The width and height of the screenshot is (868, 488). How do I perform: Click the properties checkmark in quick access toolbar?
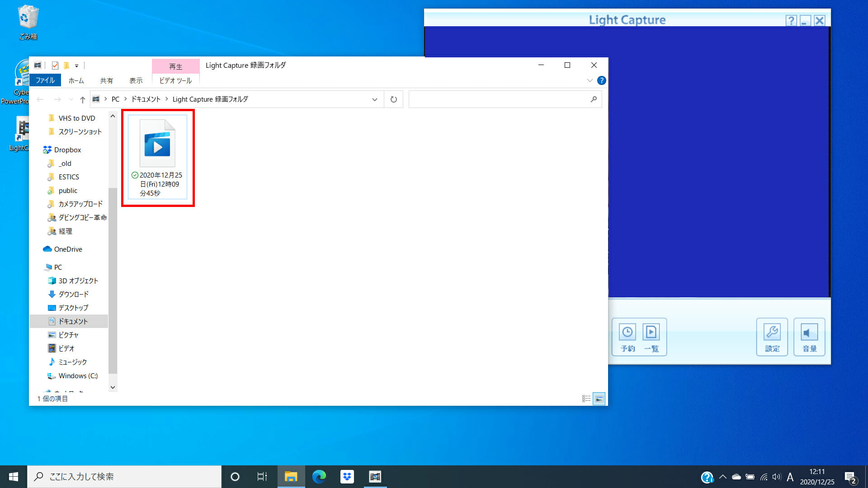coord(55,66)
